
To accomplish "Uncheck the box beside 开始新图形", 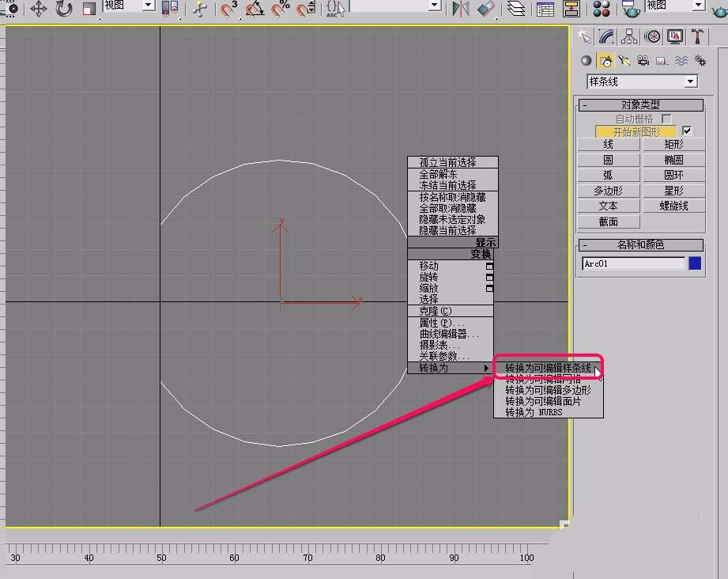I will click(687, 131).
